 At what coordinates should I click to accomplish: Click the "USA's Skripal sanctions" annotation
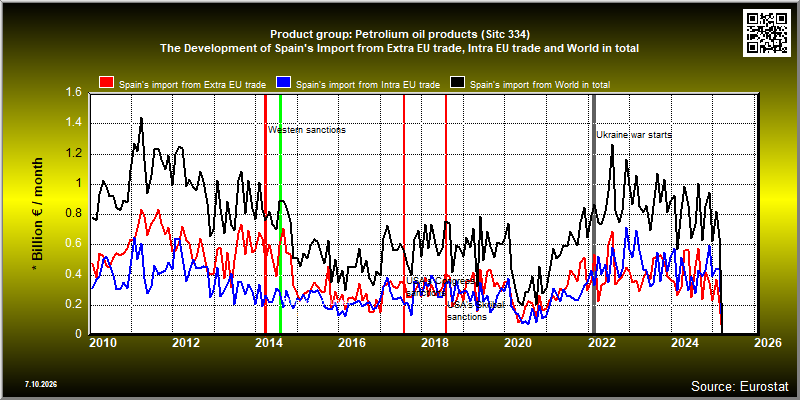(x=476, y=311)
